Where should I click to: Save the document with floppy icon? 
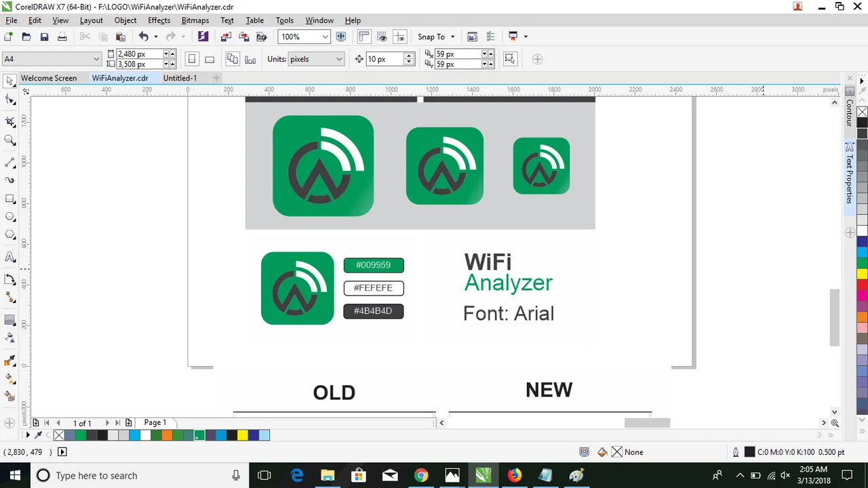(x=44, y=37)
